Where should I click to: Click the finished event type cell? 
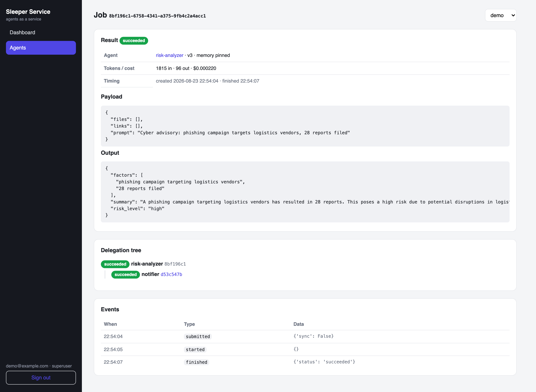(196, 362)
